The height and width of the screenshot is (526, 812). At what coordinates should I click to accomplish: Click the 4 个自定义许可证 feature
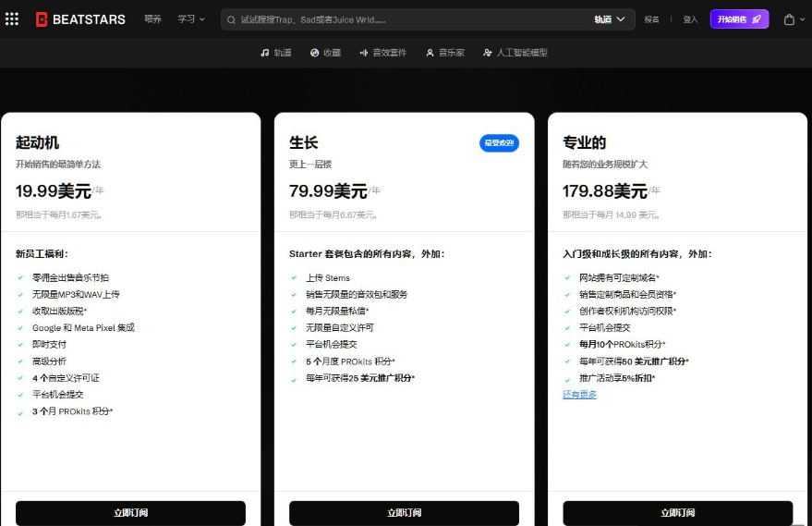(x=66, y=378)
